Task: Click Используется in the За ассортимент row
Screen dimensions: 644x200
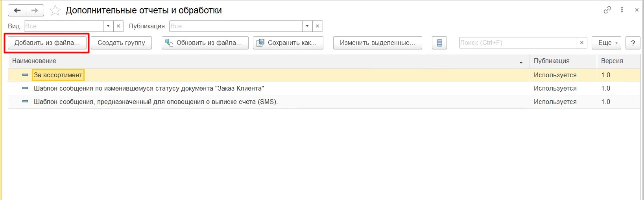Action: coord(555,75)
